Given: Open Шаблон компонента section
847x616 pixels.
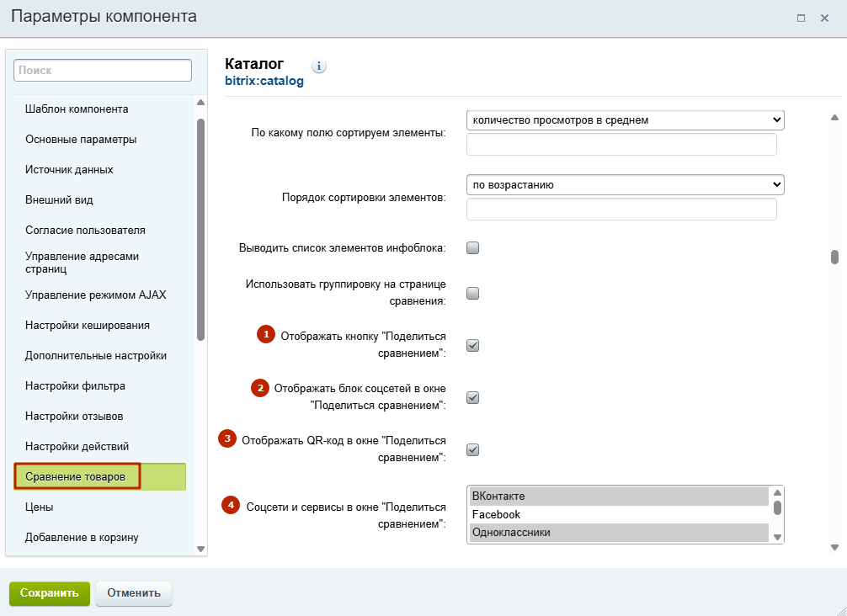Looking at the screenshot, I should (x=77, y=109).
